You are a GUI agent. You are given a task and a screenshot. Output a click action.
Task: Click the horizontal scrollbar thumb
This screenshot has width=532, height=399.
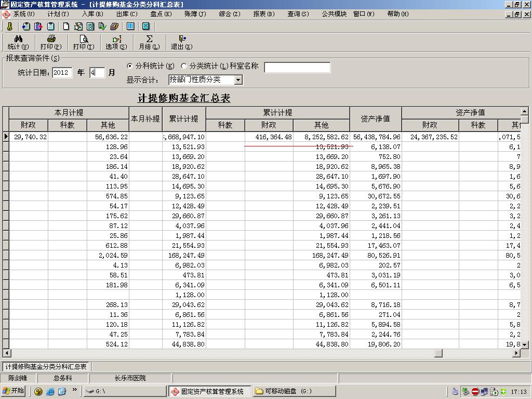tap(438, 353)
